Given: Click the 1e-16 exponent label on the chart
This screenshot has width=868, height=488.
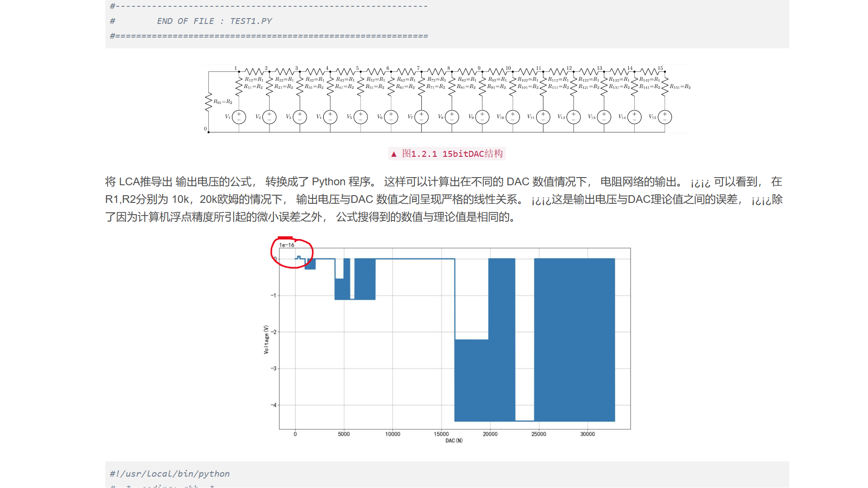Looking at the screenshot, I should point(287,244).
